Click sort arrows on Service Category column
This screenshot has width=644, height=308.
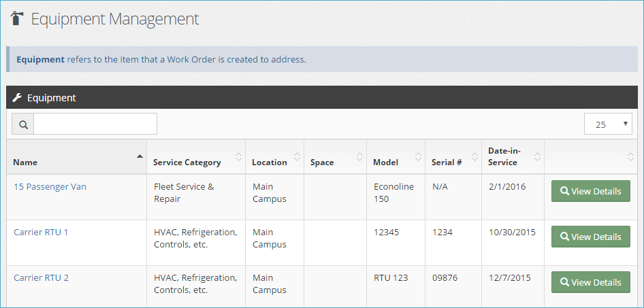pos(238,157)
